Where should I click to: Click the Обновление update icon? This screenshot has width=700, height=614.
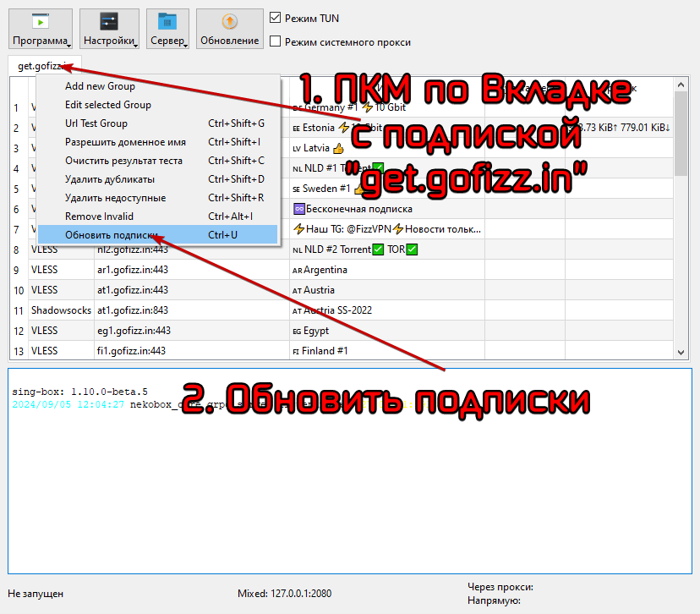[229, 22]
